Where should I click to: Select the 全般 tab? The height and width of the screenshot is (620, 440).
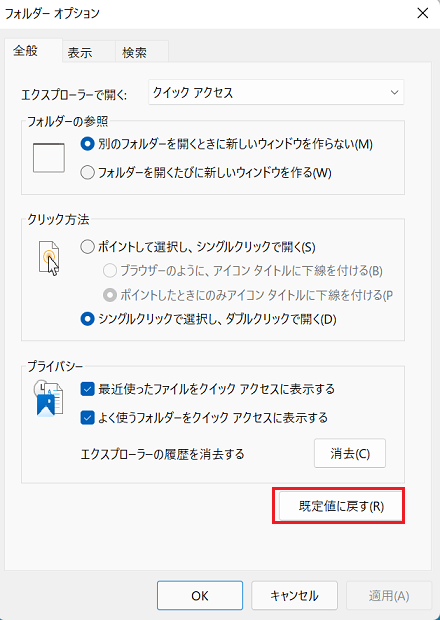[25, 51]
